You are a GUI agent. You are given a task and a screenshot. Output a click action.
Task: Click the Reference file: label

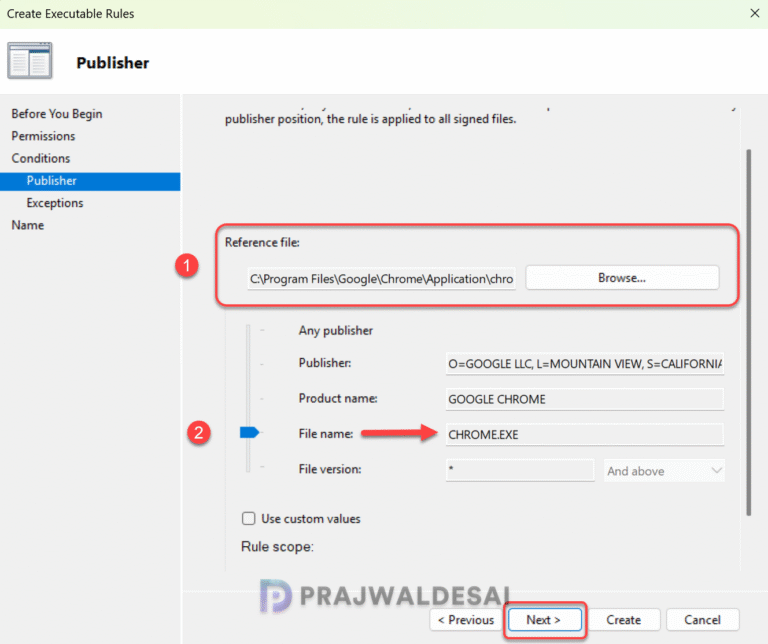[x=262, y=242]
